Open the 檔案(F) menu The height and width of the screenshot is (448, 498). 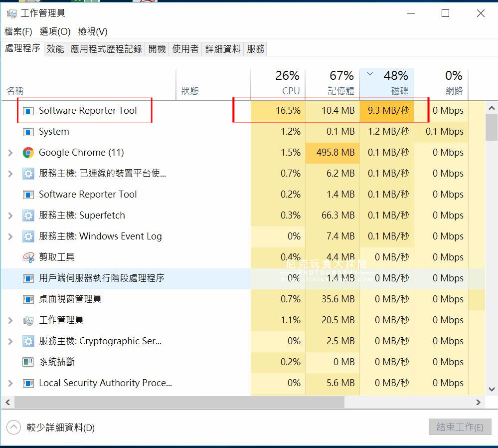(x=18, y=31)
